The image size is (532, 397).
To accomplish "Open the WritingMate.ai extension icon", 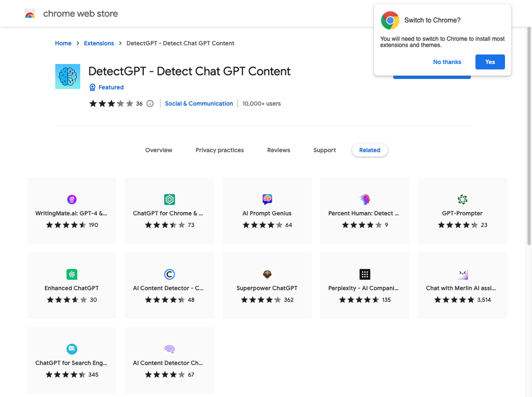I will point(71,199).
